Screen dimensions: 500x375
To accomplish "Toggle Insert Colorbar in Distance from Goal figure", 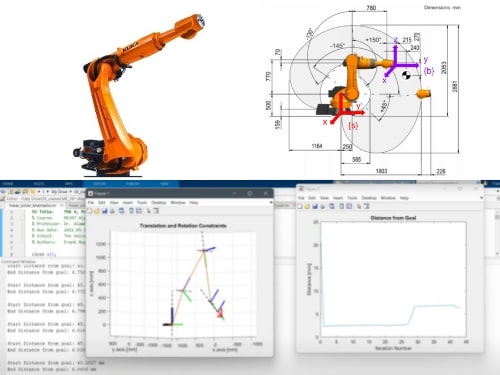I will pos(342,206).
